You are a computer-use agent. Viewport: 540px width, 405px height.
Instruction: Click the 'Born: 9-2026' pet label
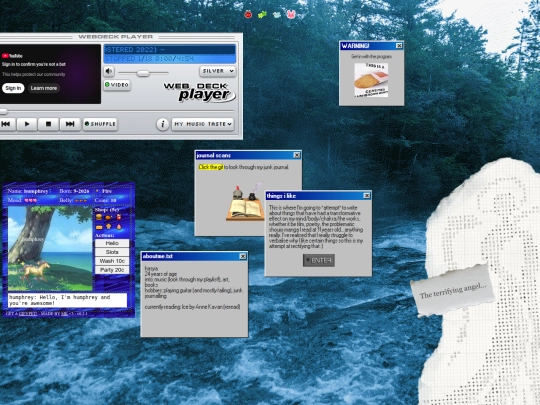(74, 191)
